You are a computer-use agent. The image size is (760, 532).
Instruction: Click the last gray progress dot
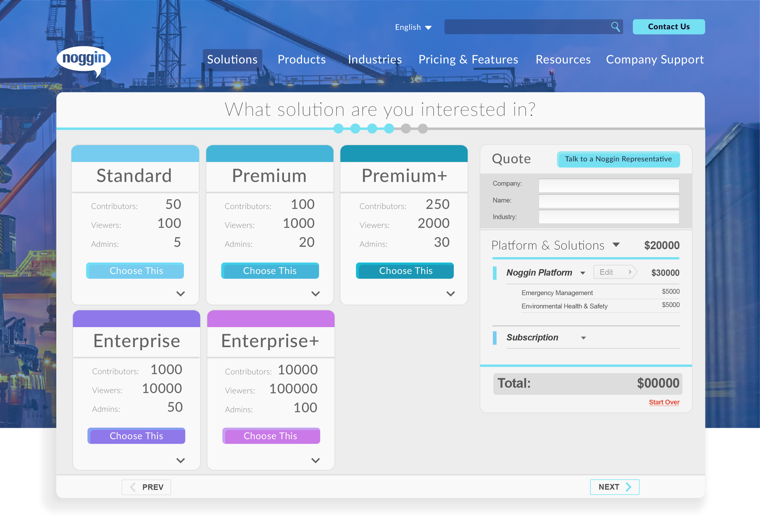coord(423,129)
